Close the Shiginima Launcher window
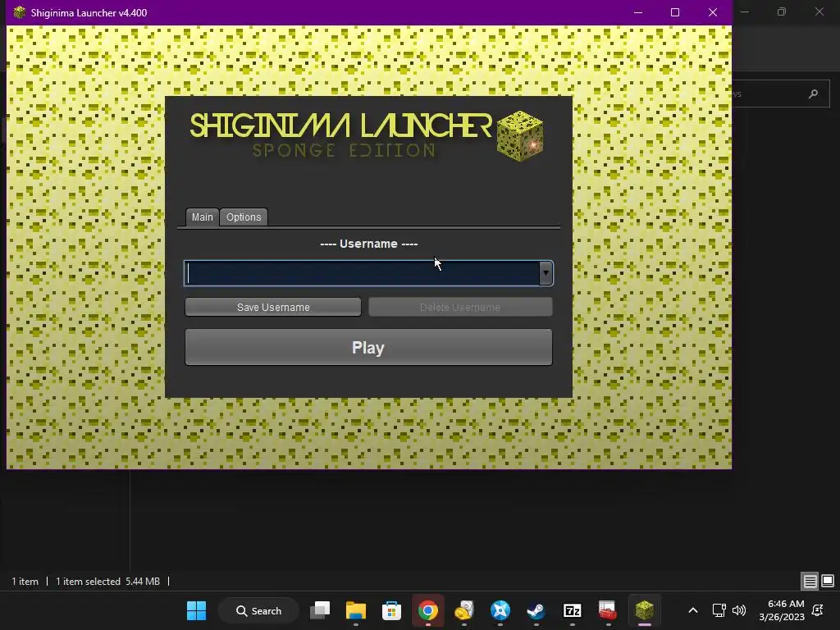 click(x=713, y=12)
